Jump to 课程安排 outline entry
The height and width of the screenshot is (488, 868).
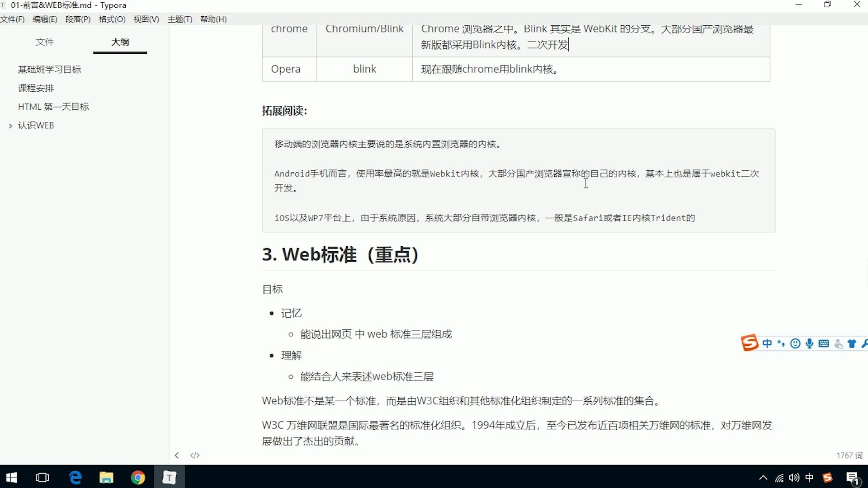[36, 88]
